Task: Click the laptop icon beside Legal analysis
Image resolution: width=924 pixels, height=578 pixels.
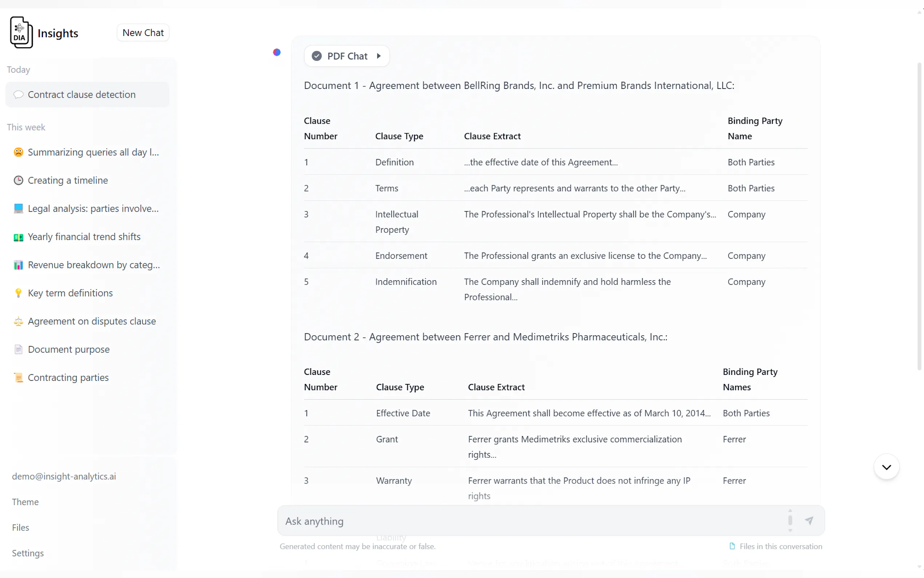Action: click(x=18, y=208)
